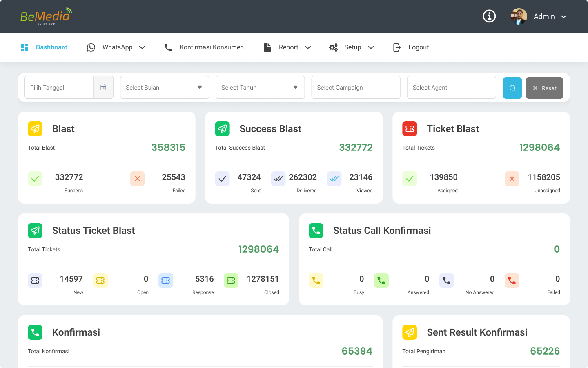Click the Select Campaign input field

356,88
